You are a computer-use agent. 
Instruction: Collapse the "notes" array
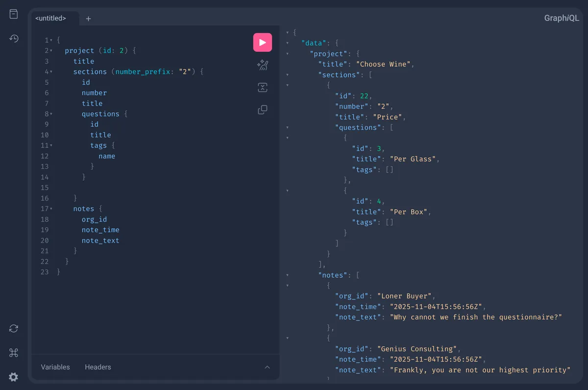pyautogui.click(x=288, y=275)
